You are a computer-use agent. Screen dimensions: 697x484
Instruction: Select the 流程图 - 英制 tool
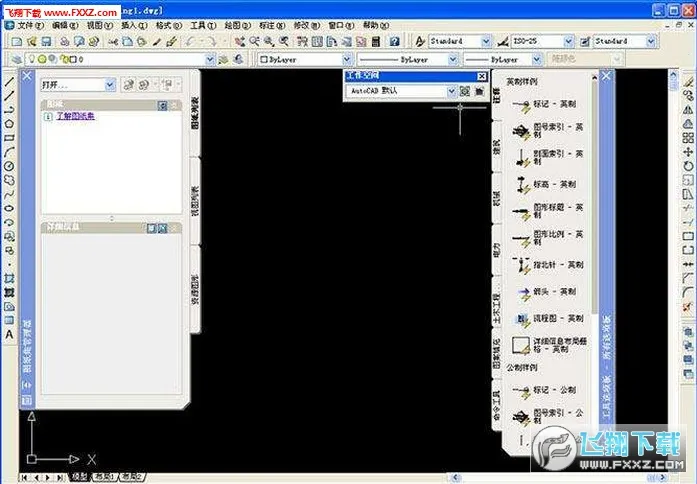(x=548, y=319)
